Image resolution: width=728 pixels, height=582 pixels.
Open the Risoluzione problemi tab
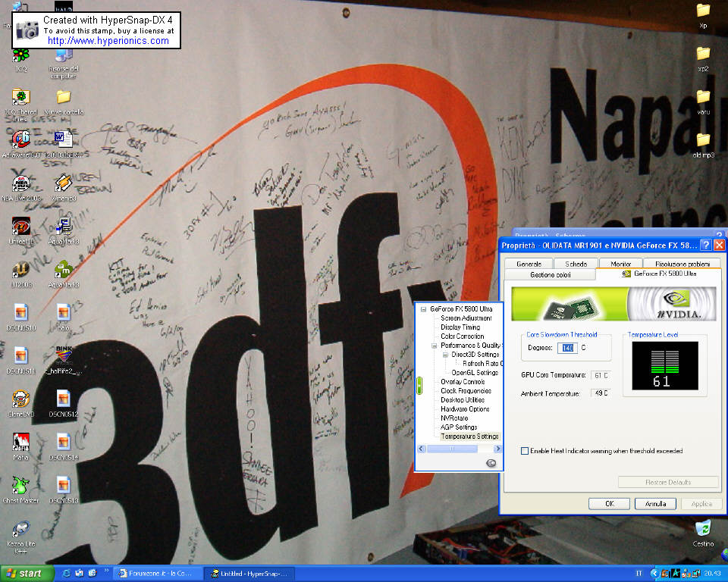(682, 264)
